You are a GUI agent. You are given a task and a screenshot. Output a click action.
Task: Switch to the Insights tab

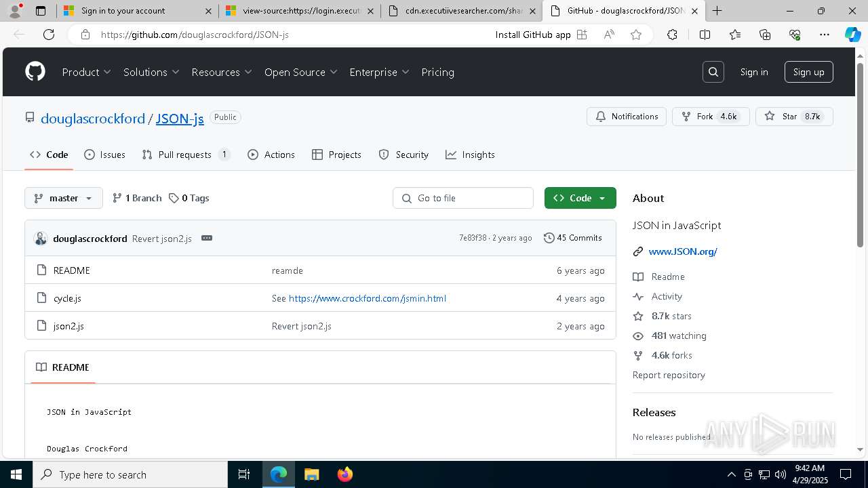point(470,155)
